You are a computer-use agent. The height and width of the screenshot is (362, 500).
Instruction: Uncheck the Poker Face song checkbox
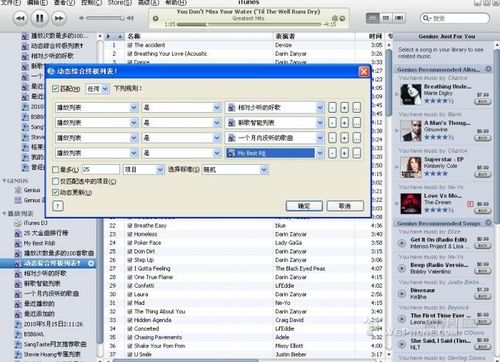point(130,243)
